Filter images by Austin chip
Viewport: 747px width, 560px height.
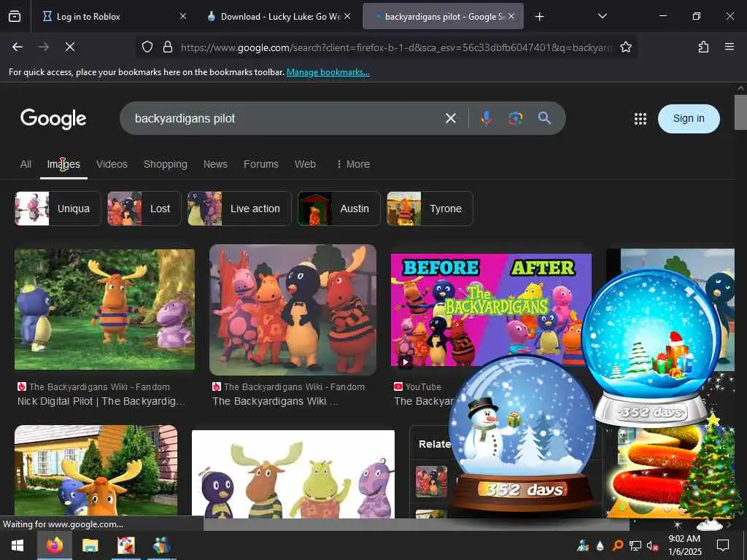pyautogui.click(x=338, y=209)
